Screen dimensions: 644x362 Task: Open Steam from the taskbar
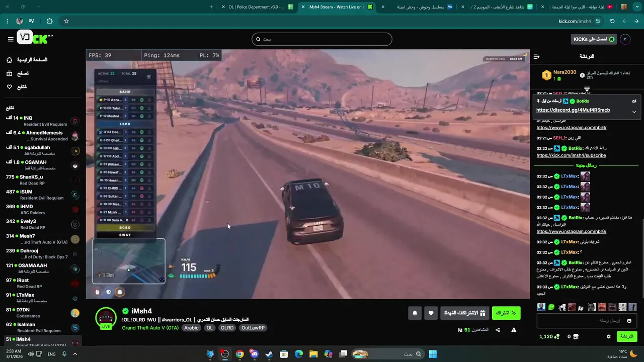269,354
